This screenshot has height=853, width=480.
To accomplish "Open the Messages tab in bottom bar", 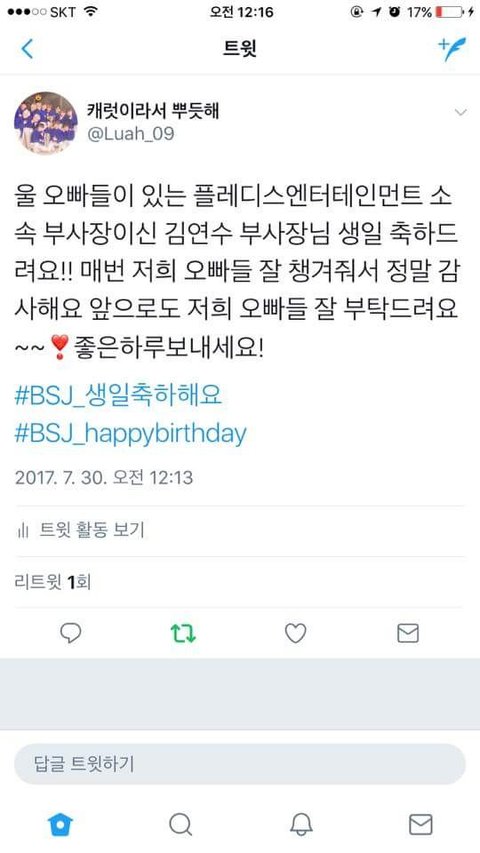I will (421, 825).
